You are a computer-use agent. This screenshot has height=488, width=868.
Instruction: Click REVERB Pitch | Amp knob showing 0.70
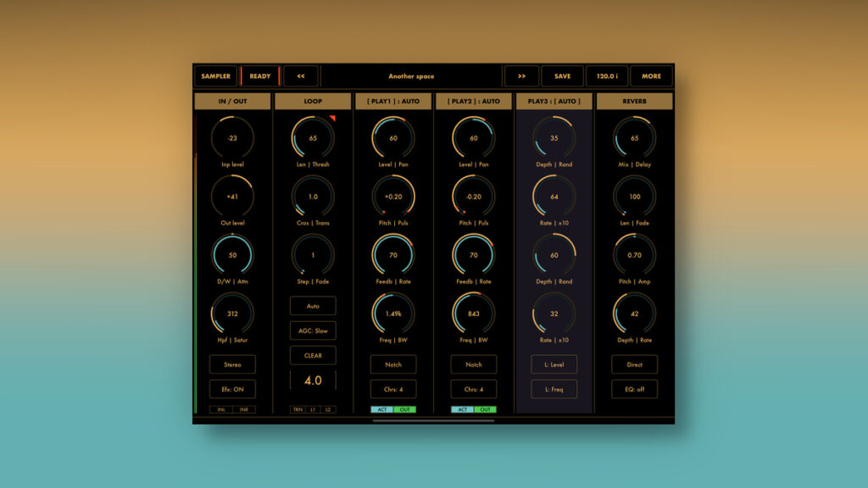[x=634, y=255]
